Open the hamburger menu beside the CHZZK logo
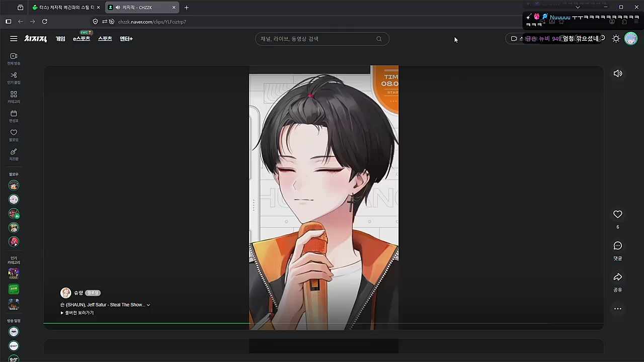 pos(14,39)
